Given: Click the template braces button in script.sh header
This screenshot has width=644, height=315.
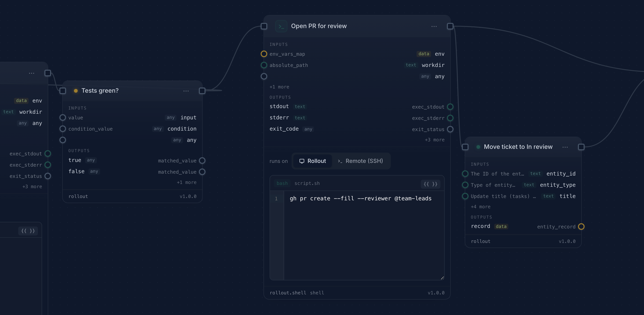Looking at the screenshot, I should (x=430, y=184).
